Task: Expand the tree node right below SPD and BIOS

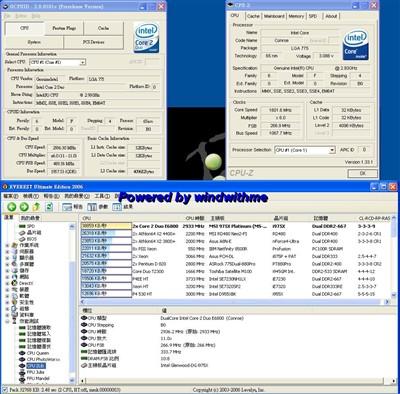Action: click(x=7, y=245)
